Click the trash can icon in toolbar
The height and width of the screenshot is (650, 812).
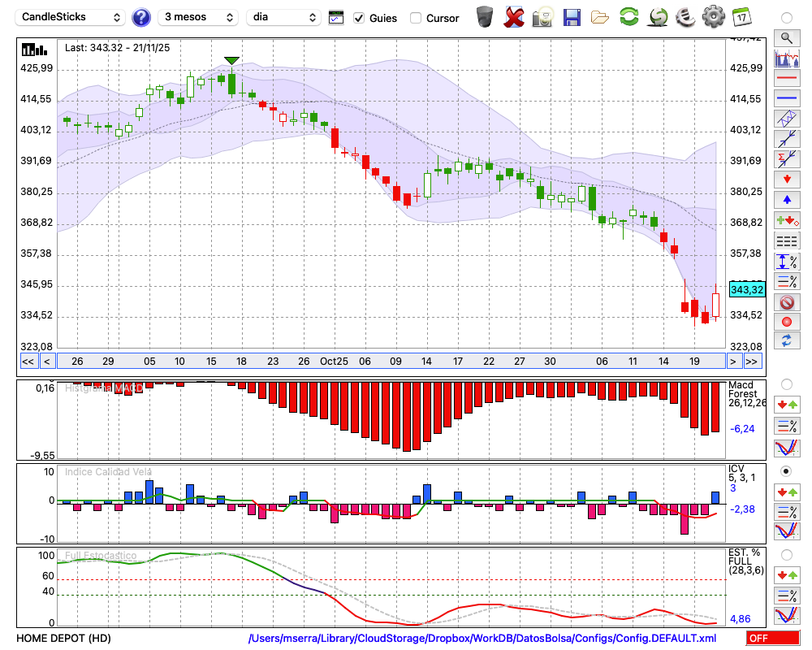[x=485, y=17]
